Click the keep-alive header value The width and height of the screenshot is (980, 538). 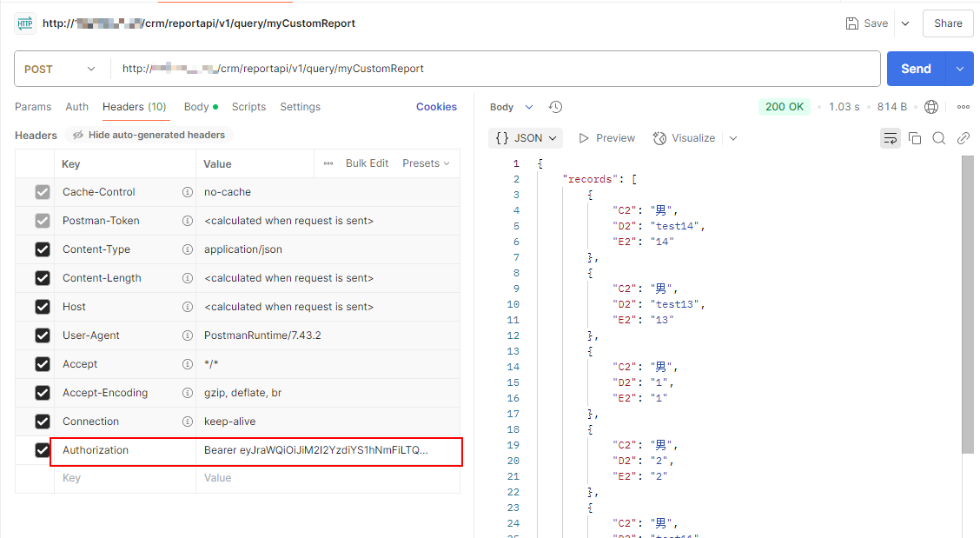pos(230,422)
